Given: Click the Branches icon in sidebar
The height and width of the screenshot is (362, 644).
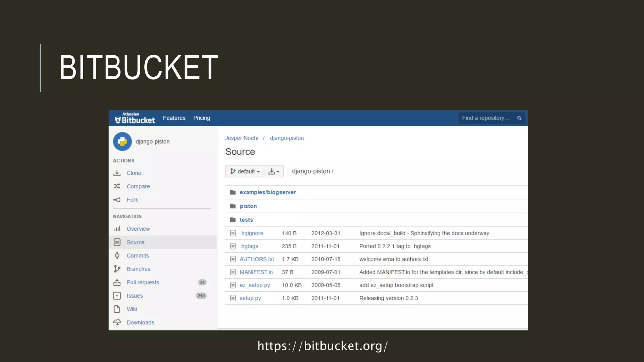Looking at the screenshot, I should (117, 269).
